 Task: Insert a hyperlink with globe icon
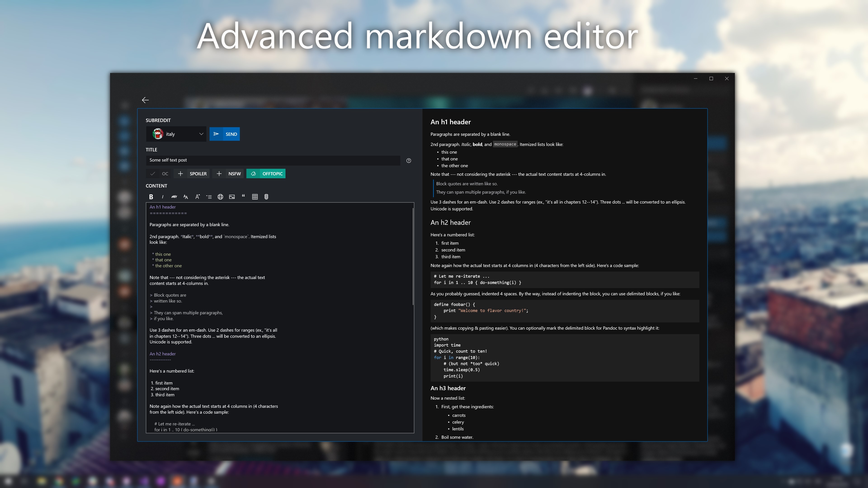tap(220, 197)
